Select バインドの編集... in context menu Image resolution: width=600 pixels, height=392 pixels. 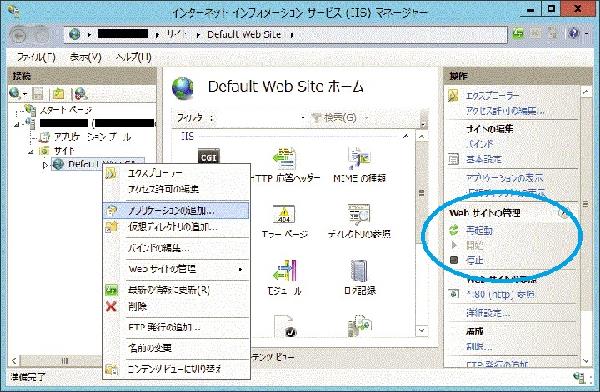176,248
